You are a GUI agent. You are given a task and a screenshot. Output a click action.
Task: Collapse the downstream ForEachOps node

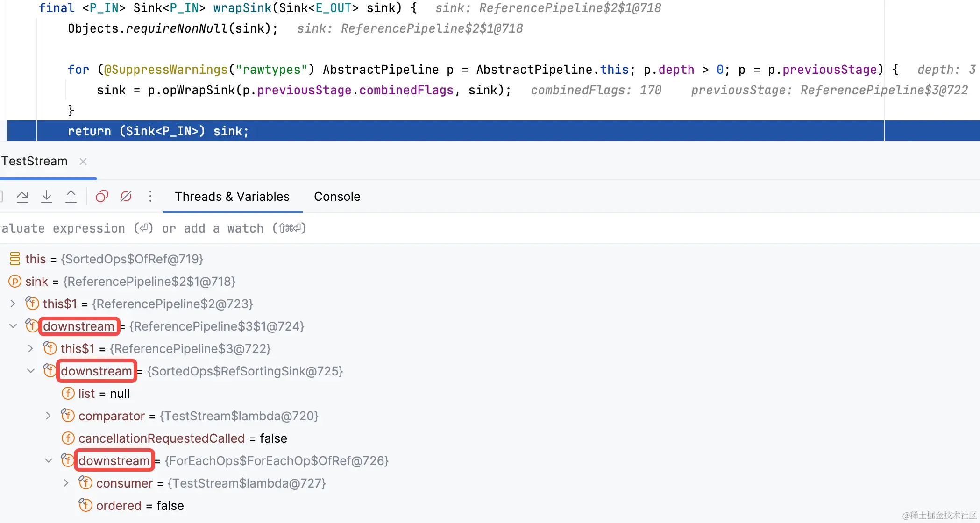pyautogui.click(x=49, y=461)
